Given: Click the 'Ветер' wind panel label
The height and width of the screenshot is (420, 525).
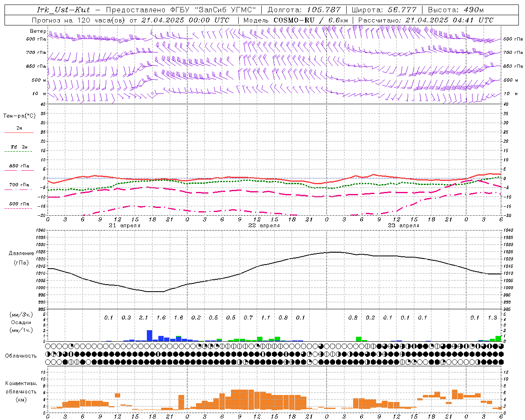Looking at the screenshot, I should click(38, 31).
